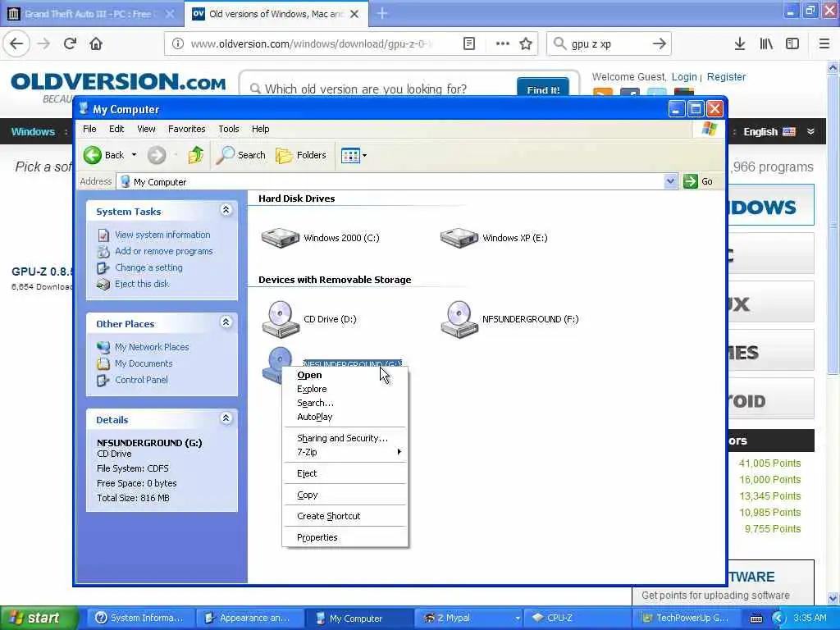Choose Eject in the context menu
840x630 pixels.
point(345,473)
